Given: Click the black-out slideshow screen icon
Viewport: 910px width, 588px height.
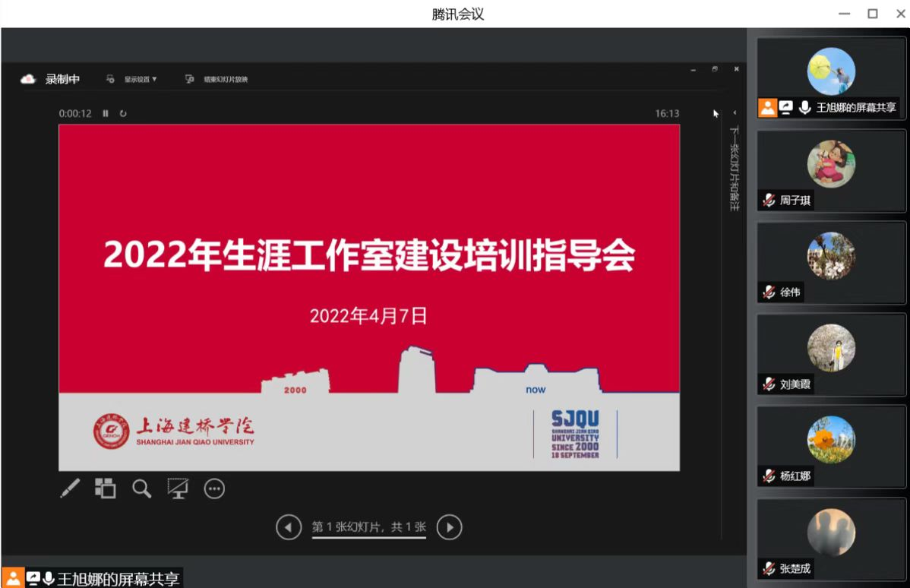Looking at the screenshot, I should click(178, 488).
